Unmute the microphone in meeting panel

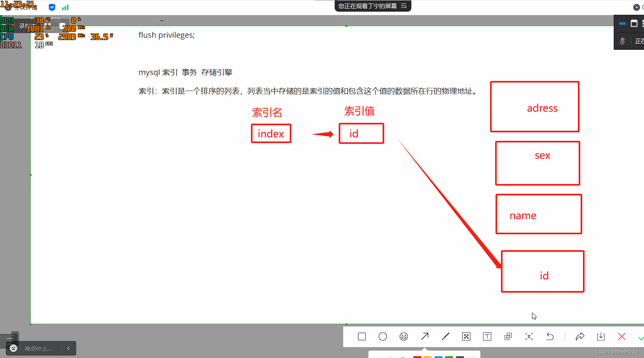[x=622, y=41]
